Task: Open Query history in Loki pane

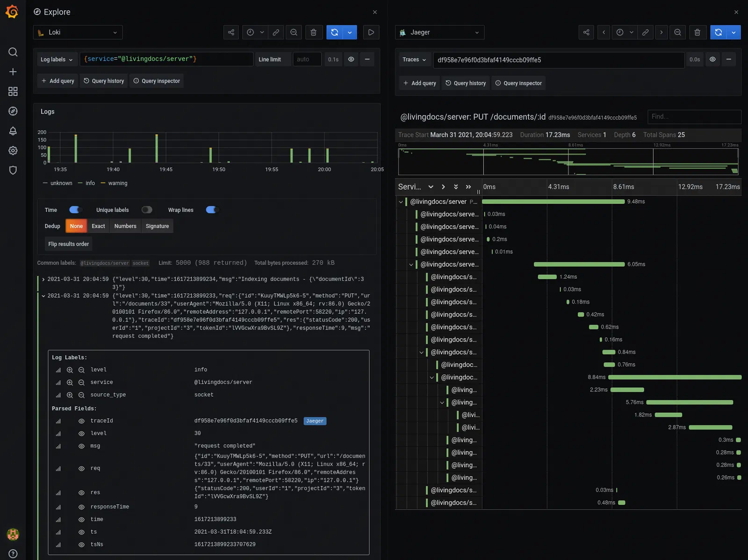Action: coord(104,81)
